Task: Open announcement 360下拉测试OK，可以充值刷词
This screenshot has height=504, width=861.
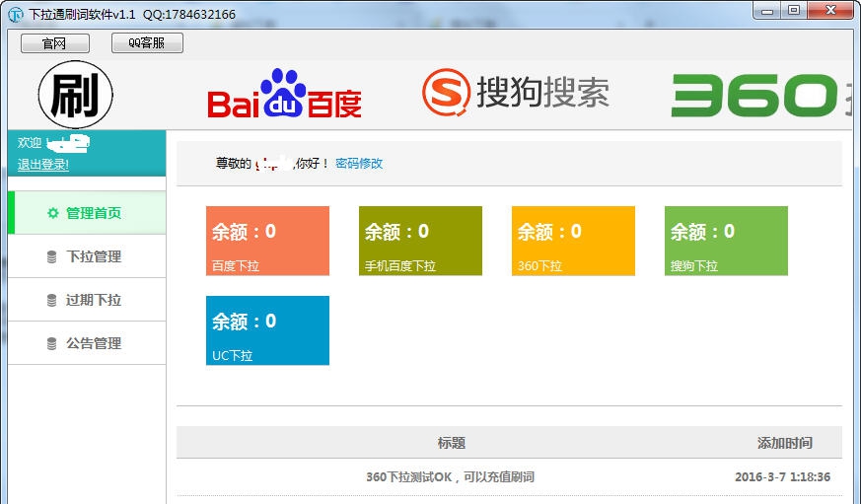Action: coord(451,476)
